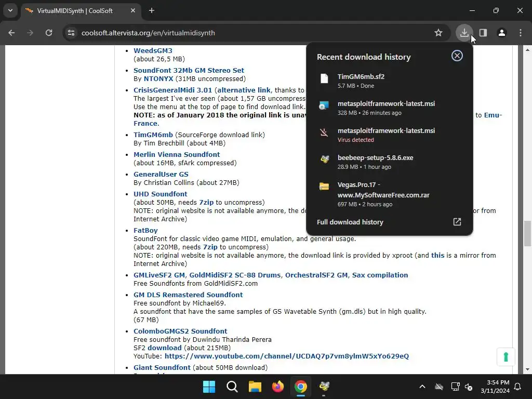Open ColomboGMGS2 Soundfont link
The height and width of the screenshot is (399, 532).
(x=180, y=331)
